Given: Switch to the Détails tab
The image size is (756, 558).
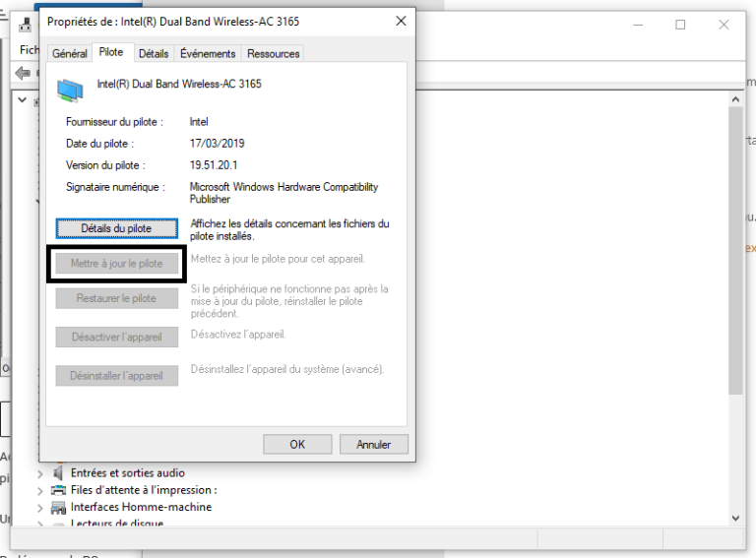Looking at the screenshot, I should (x=154, y=53).
